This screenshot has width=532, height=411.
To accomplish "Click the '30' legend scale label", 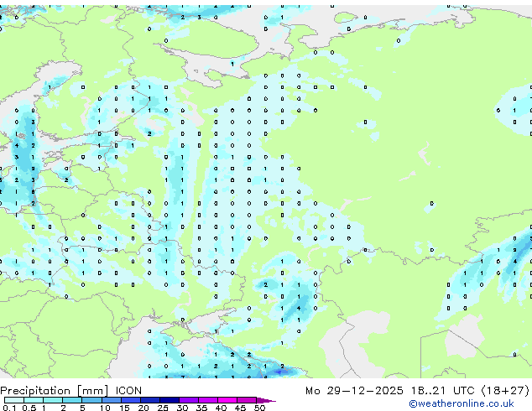I will 182,408.
